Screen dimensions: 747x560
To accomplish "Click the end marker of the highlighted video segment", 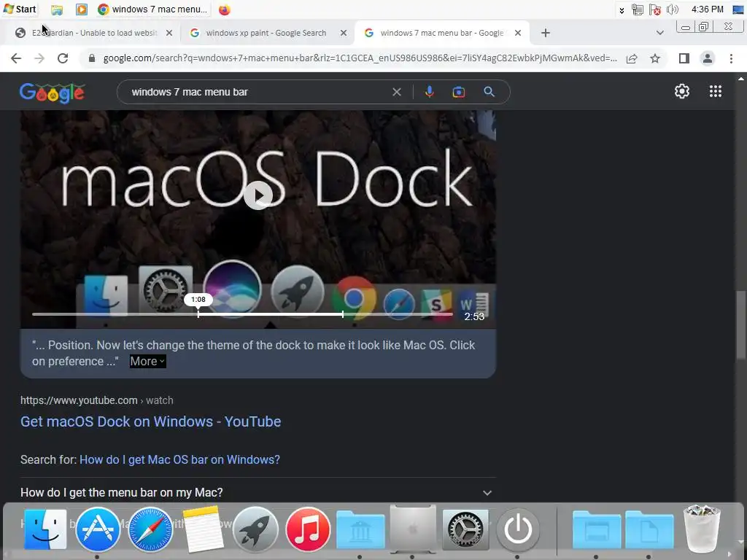I will coord(343,314).
